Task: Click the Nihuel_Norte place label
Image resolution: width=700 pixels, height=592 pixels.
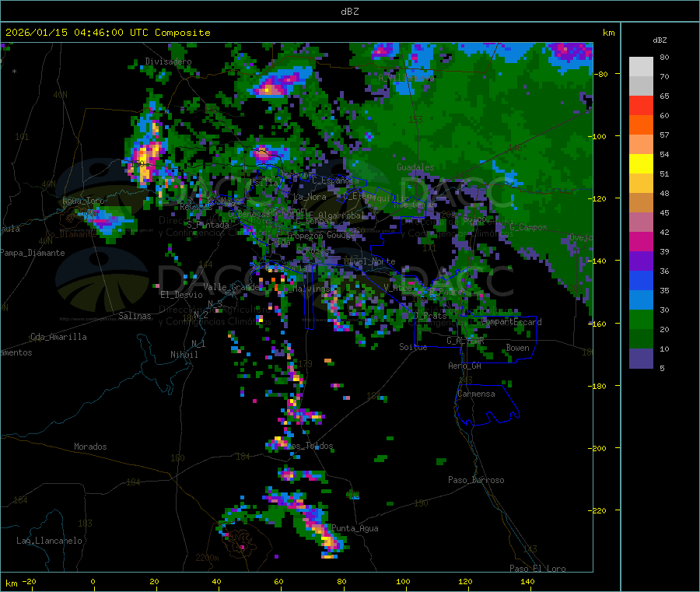Action: [369, 261]
